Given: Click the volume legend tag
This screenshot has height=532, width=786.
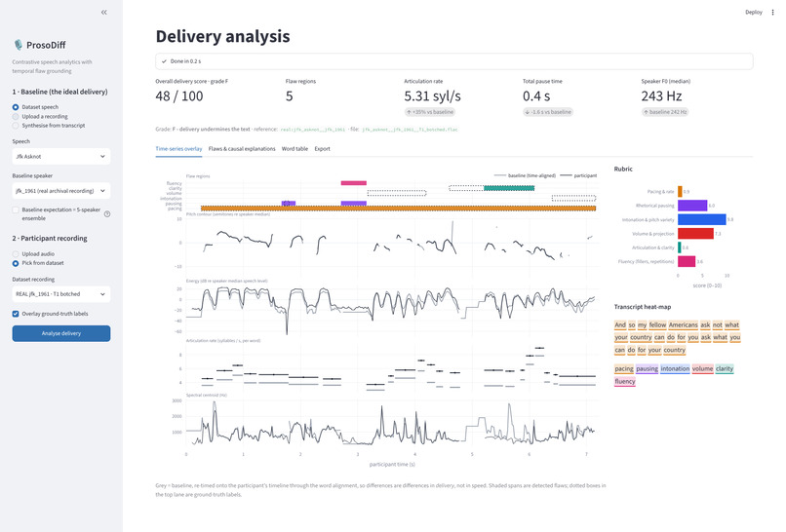Looking at the screenshot, I should point(702,368).
